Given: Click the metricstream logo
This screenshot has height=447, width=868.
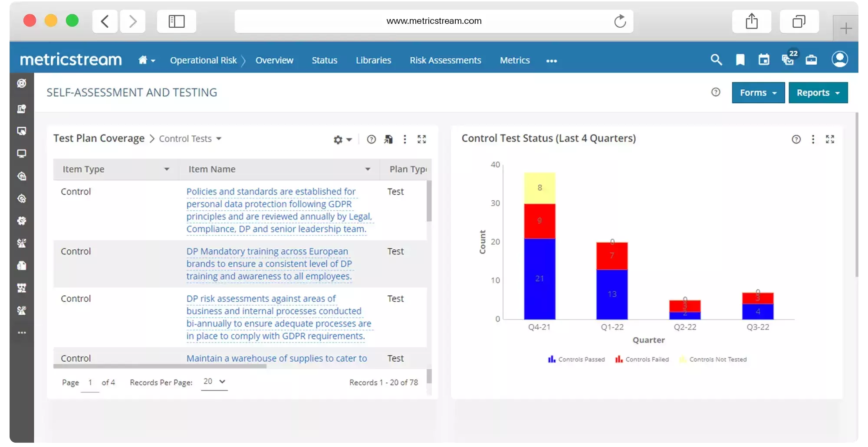Looking at the screenshot, I should pyautogui.click(x=71, y=60).
